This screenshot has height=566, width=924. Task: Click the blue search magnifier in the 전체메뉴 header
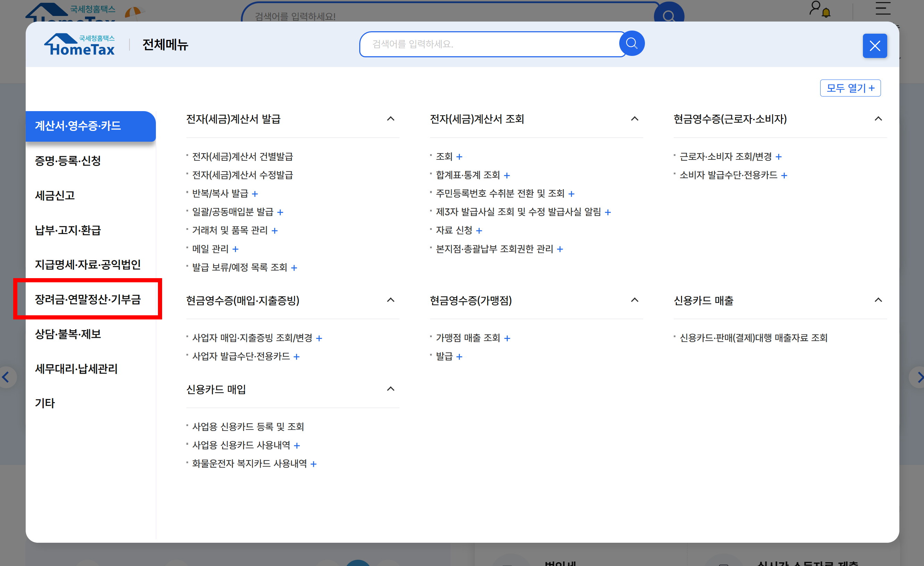point(631,43)
